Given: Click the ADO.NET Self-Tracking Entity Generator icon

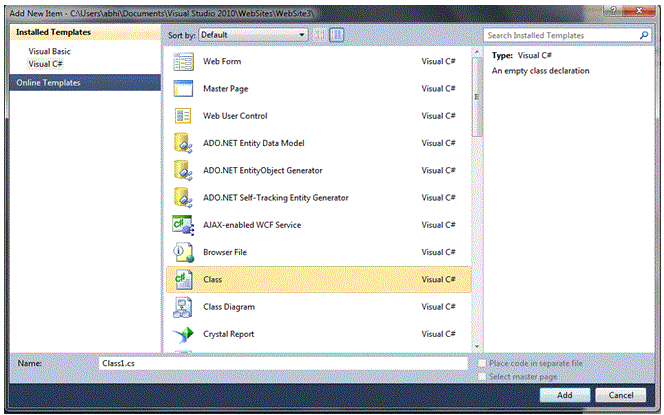Looking at the screenshot, I should pos(183,198).
